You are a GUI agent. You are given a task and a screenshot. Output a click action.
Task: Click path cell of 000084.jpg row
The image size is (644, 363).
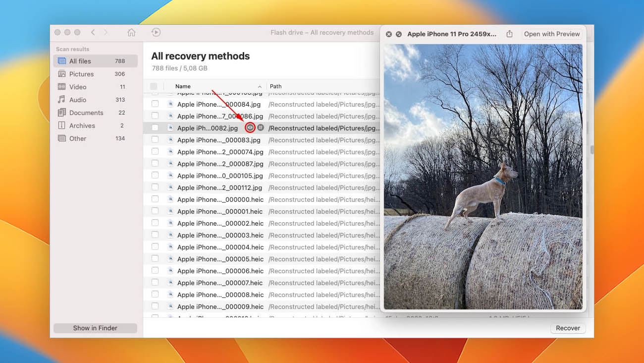click(x=324, y=104)
